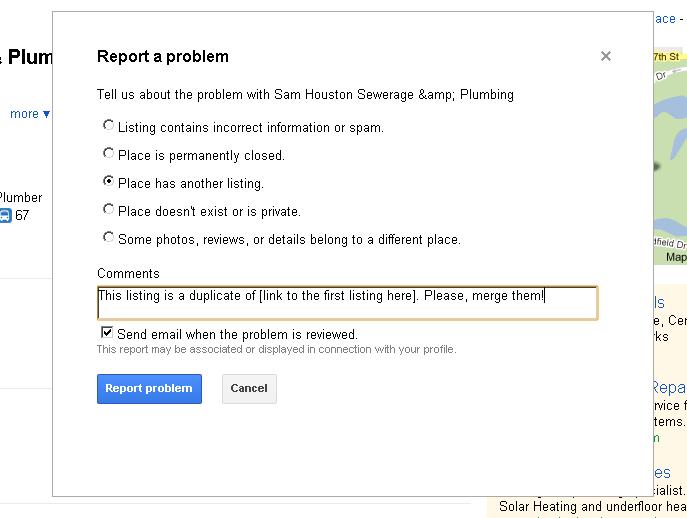
Task: Click the 'Report a problem' dialog title
Action: click(x=162, y=57)
